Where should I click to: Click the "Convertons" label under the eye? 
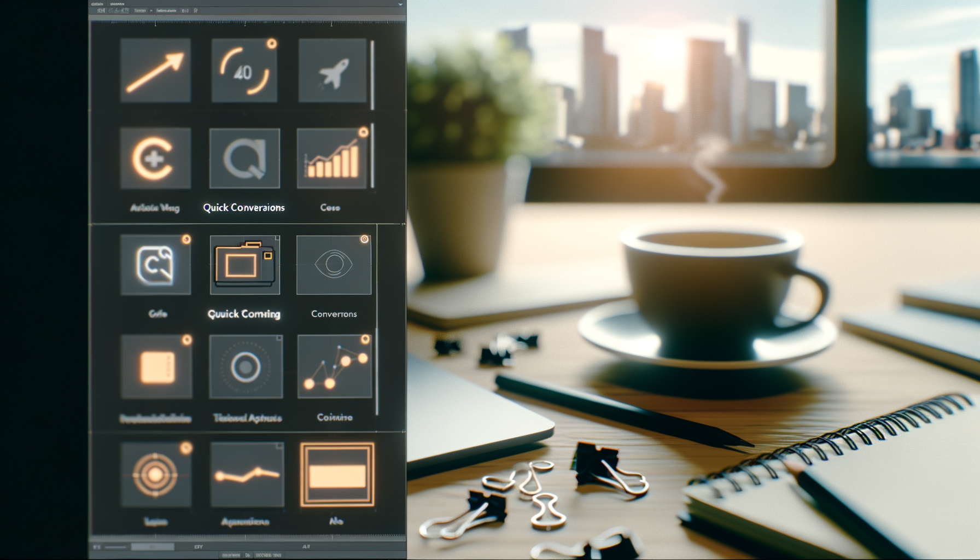[334, 314]
